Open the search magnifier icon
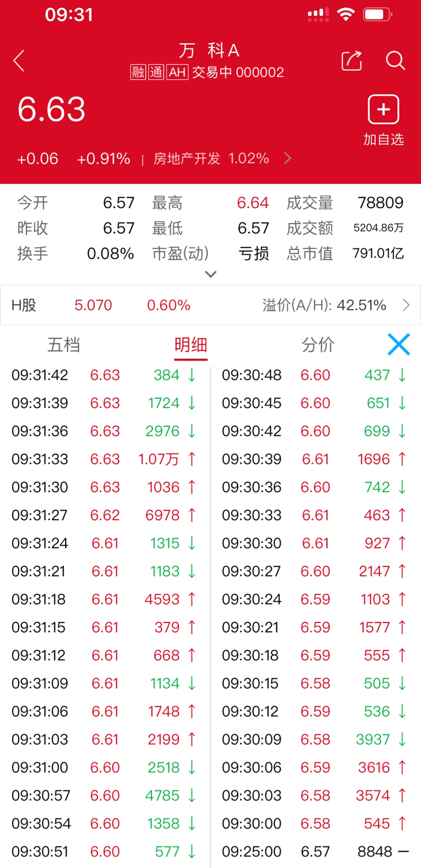 (395, 60)
